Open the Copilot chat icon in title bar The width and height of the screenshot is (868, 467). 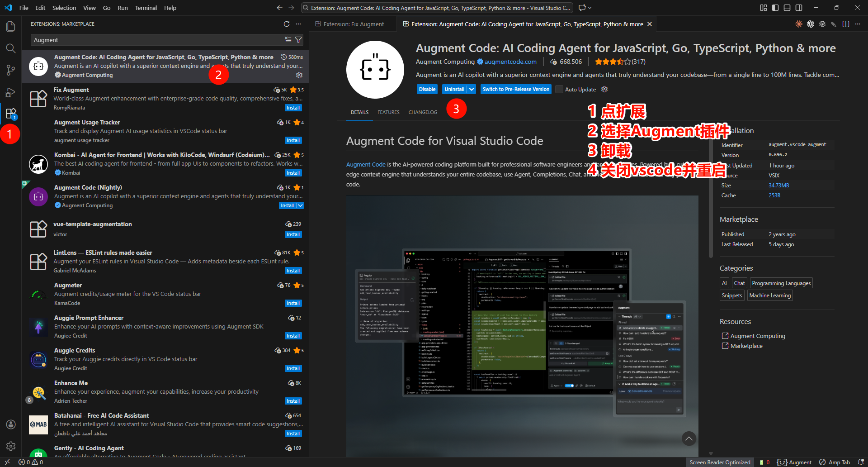(582, 8)
